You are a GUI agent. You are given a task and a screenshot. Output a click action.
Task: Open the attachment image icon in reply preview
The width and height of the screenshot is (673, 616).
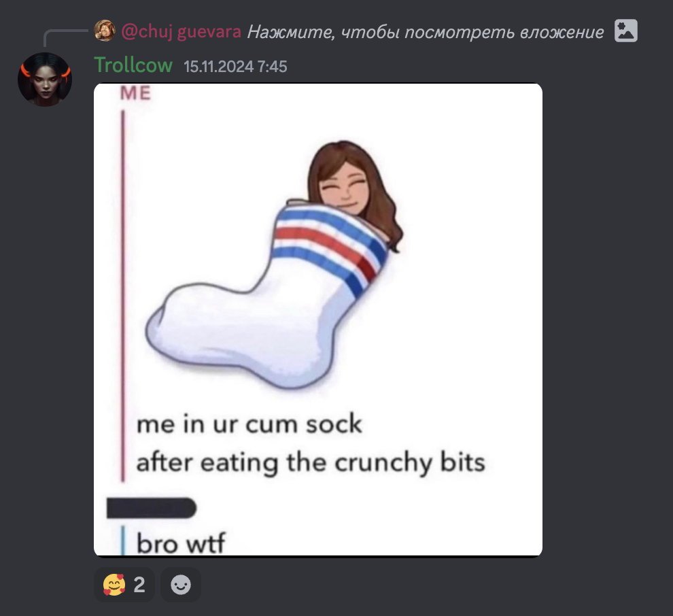click(626, 31)
